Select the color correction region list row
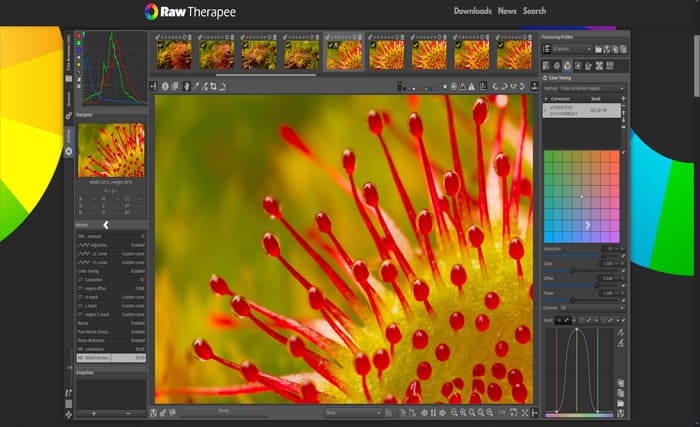Screen dimensions: 700x427 [581, 110]
